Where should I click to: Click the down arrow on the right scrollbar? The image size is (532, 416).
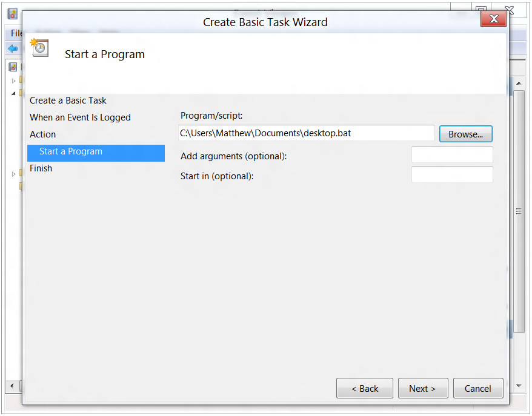(x=519, y=386)
